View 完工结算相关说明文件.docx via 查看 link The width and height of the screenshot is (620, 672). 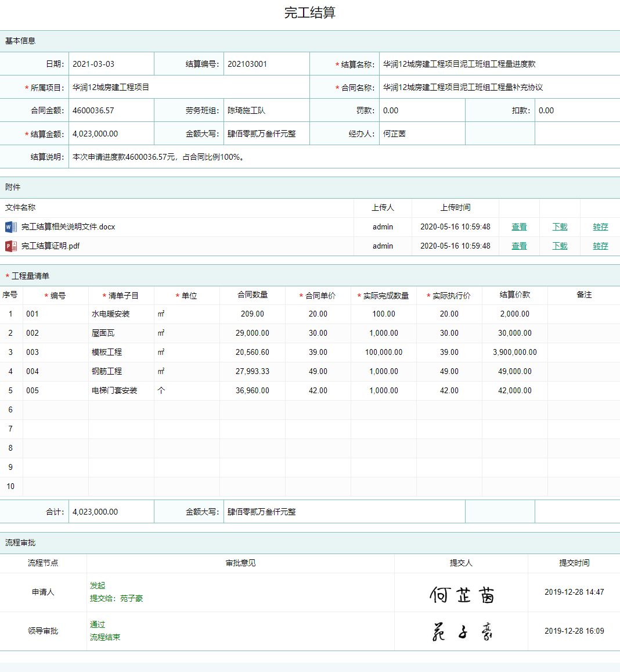pos(519,227)
